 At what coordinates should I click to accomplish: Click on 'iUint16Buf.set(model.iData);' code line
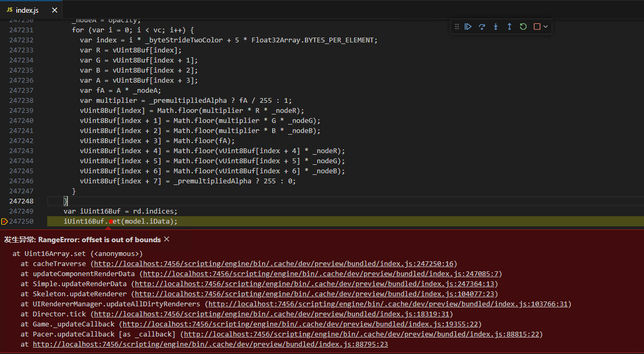120,222
